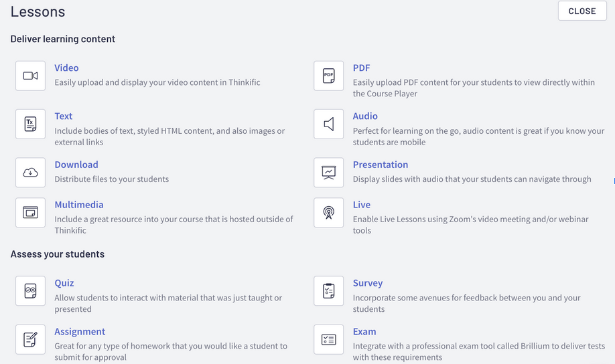Select the Multimedia title link
Screen dimensions: 615x364
pos(79,205)
